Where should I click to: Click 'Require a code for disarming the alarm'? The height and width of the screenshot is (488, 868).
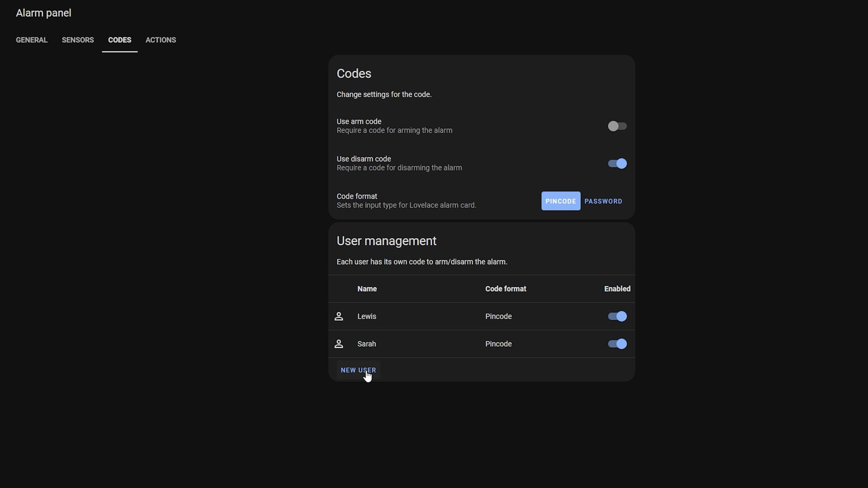pyautogui.click(x=399, y=168)
